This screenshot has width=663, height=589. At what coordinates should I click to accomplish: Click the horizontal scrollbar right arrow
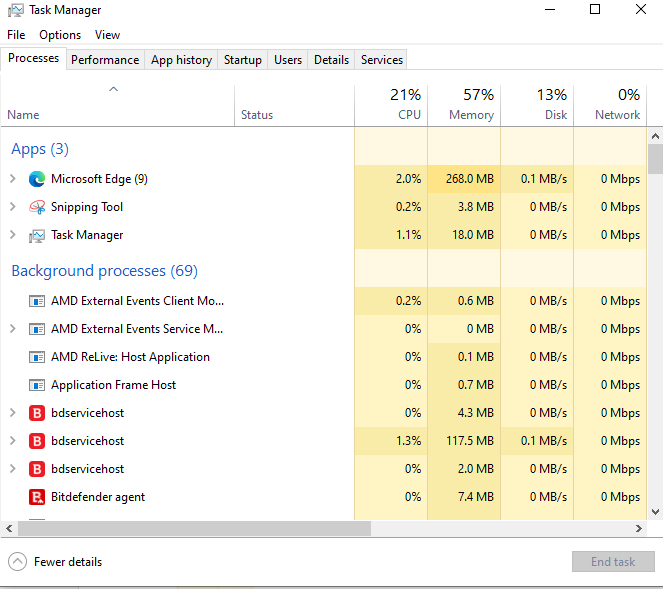pyautogui.click(x=640, y=528)
